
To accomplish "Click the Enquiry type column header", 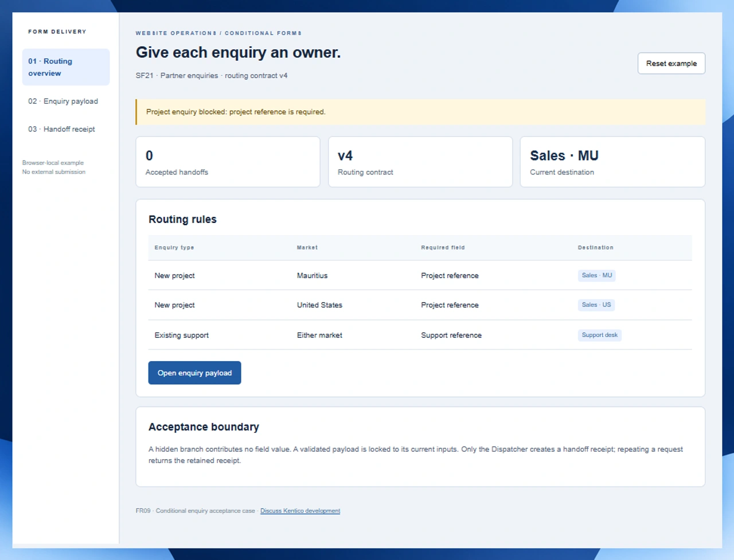I will [x=174, y=248].
